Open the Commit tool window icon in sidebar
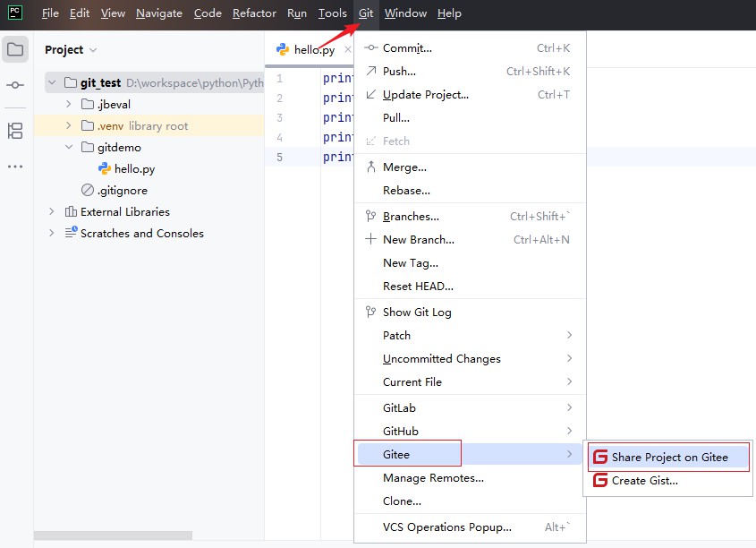This screenshot has height=548, width=756. 15,85
